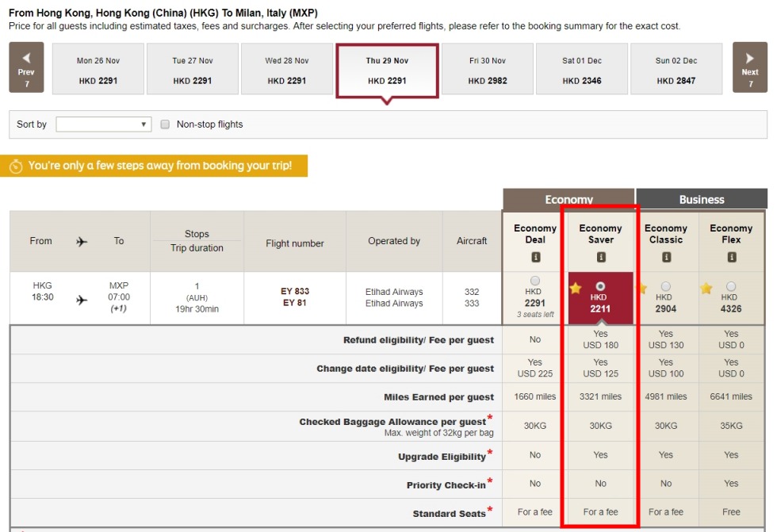Enable the Non-stop flights checkbox
The height and width of the screenshot is (532, 777).
[166, 124]
